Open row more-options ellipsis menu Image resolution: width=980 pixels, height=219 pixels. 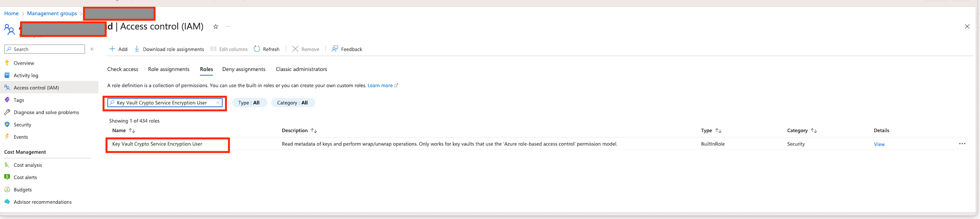(962, 144)
